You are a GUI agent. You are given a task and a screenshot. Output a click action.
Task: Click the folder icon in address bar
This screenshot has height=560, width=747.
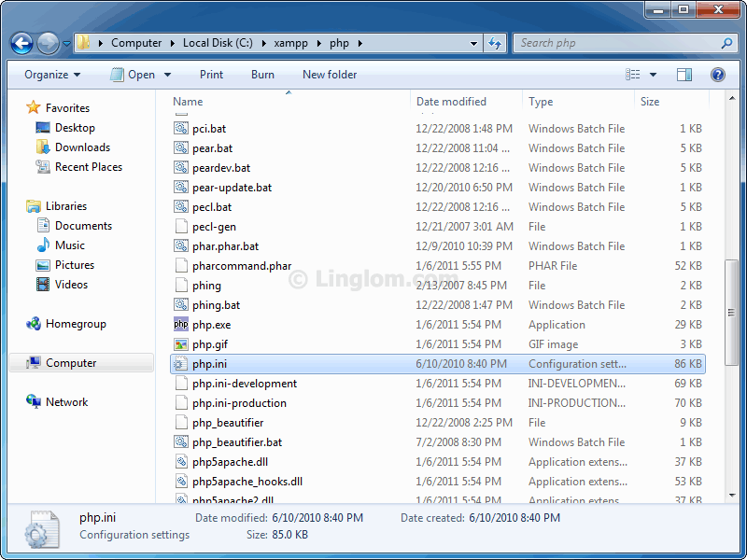click(83, 43)
